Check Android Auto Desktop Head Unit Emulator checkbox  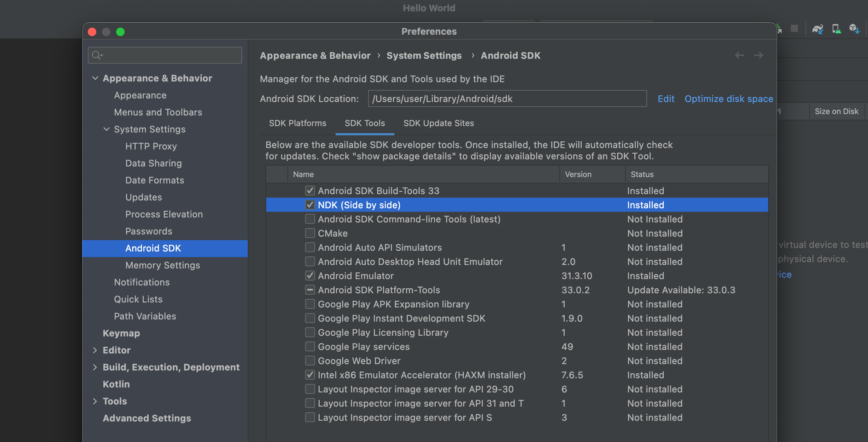(310, 261)
